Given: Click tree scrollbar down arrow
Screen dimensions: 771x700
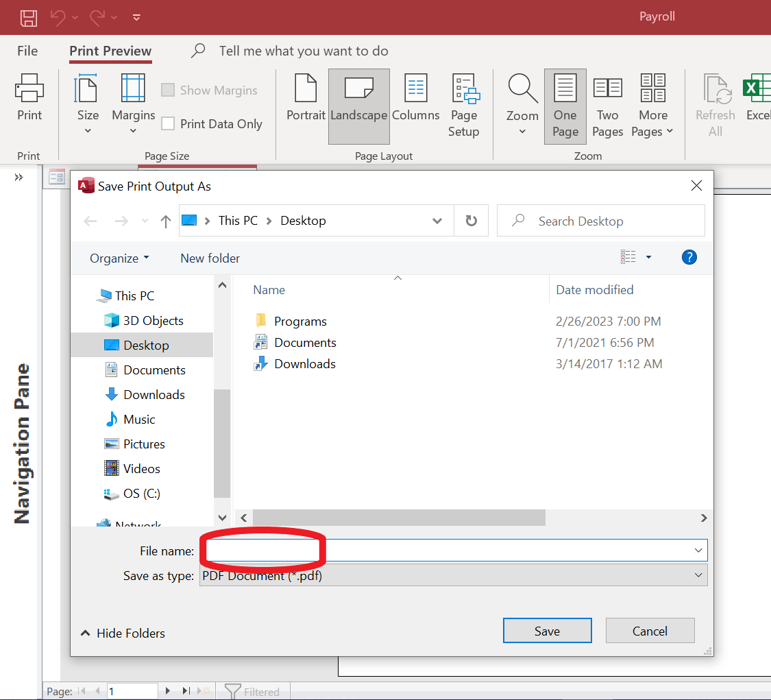Looking at the screenshot, I should [x=222, y=518].
